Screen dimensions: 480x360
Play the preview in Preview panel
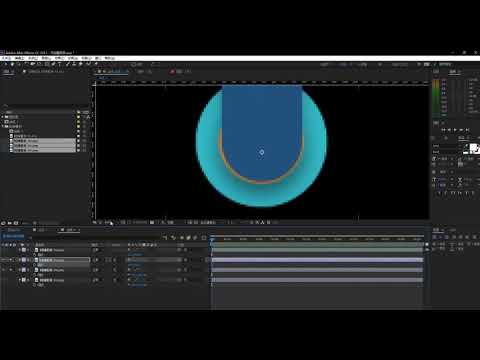455,130
